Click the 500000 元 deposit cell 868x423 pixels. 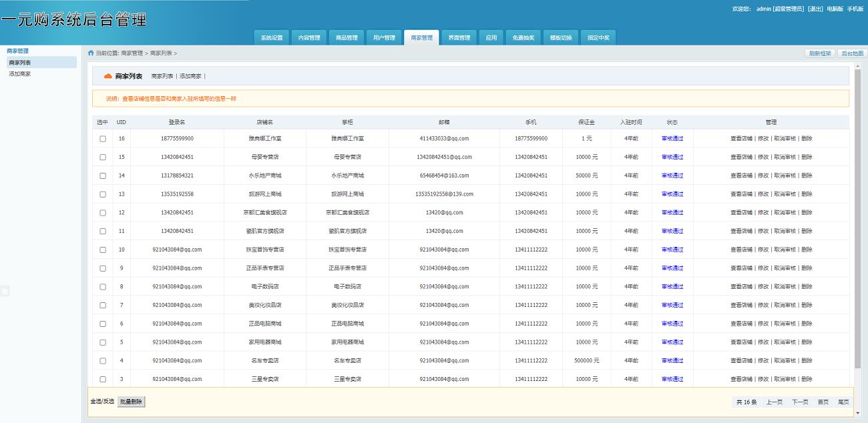(x=586, y=361)
